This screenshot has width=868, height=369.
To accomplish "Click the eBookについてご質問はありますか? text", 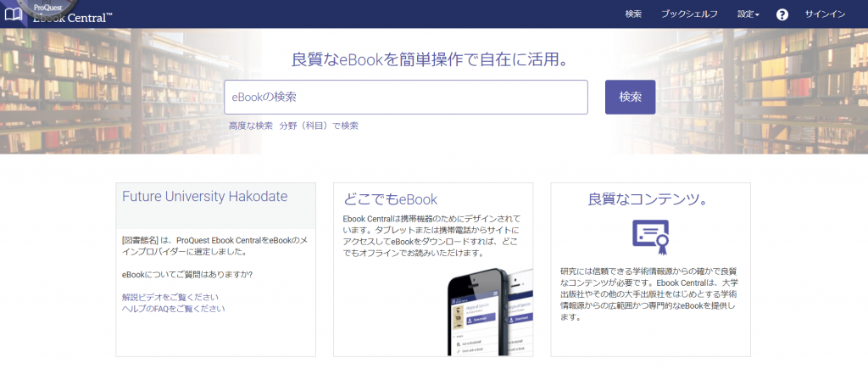I will [187, 275].
